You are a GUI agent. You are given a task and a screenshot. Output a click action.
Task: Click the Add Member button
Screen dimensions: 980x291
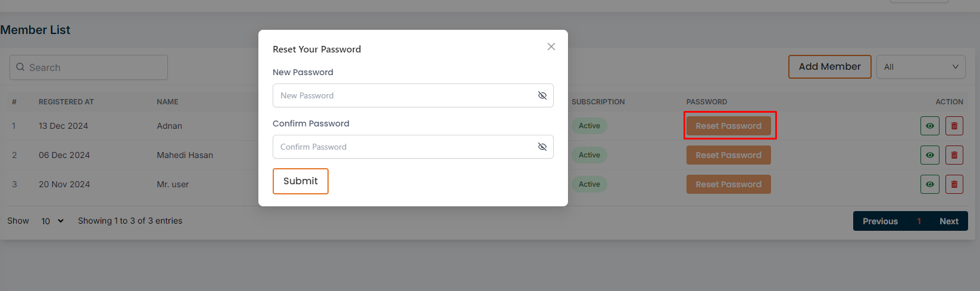pyautogui.click(x=829, y=67)
